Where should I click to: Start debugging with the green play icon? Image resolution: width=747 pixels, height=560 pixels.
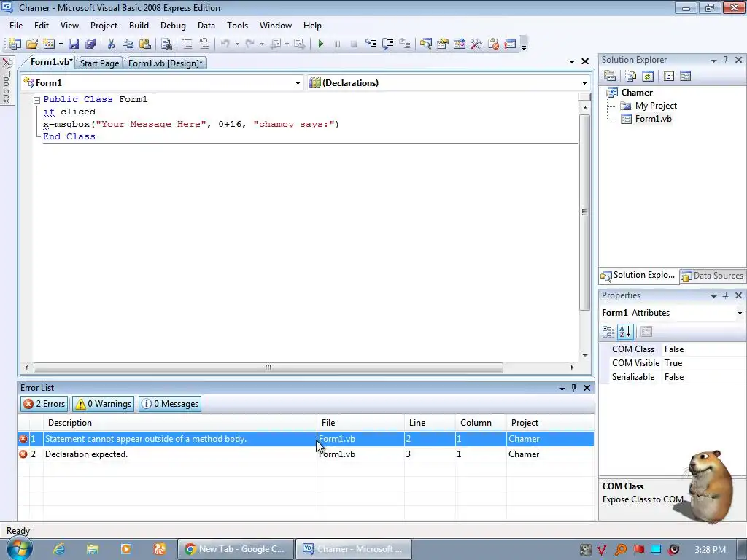321,44
